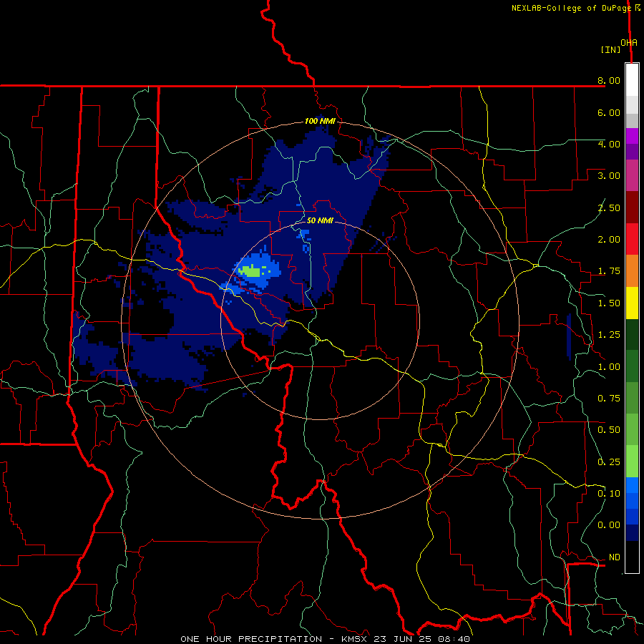Click the 2.00 legend value

pyautogui.click(x=609, y=240)
